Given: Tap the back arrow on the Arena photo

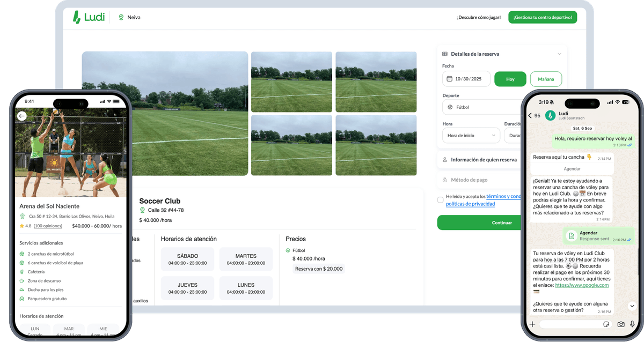Looking at the screenshot, I should point(22,116).
